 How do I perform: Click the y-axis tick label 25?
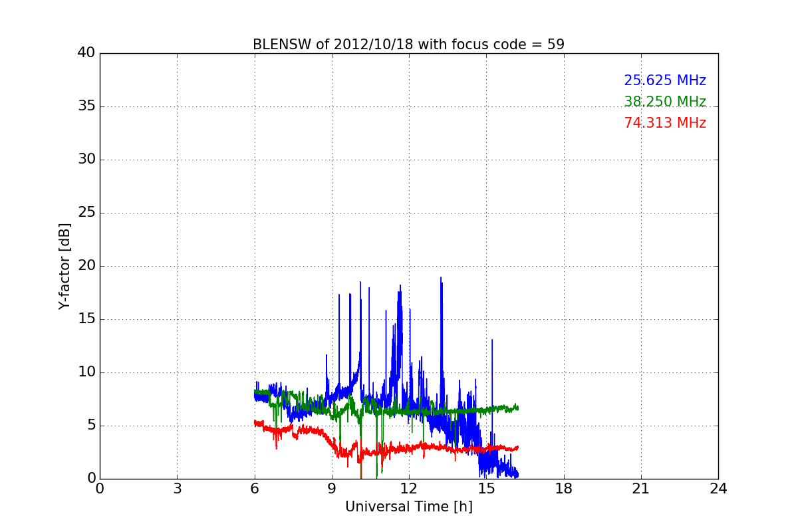(86, 213)
